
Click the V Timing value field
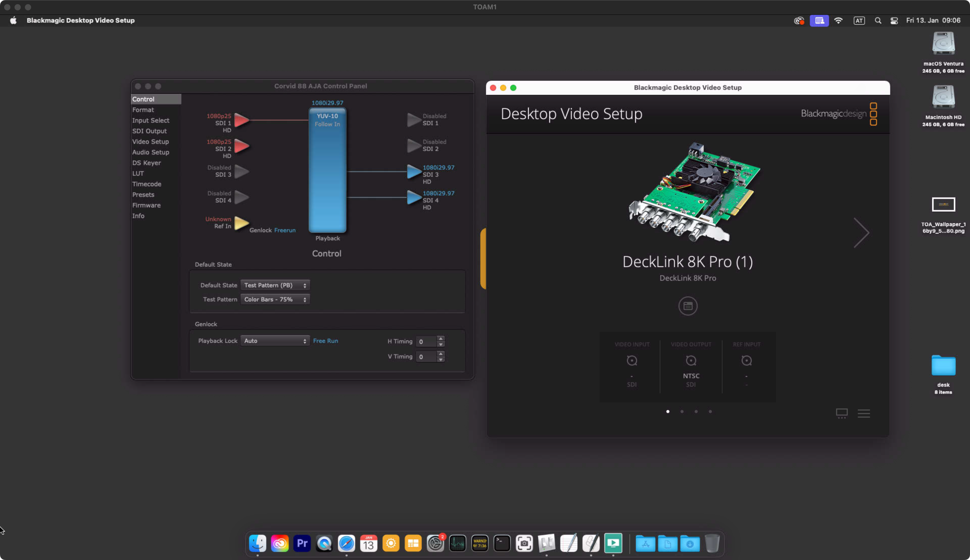(x=426, y=357)
